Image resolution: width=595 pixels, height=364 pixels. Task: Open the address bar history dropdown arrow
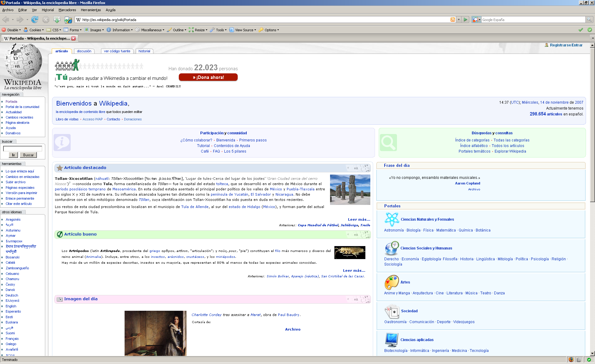click(459, 20)
